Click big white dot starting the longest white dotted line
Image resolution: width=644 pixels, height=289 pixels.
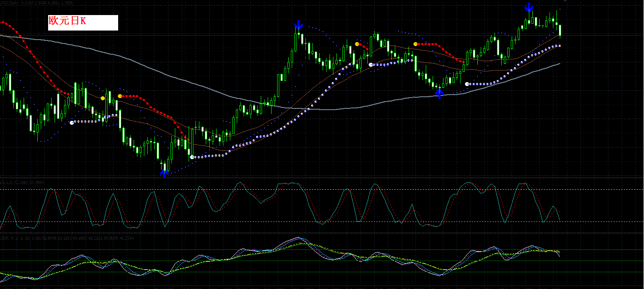click(x=192, y=157)
